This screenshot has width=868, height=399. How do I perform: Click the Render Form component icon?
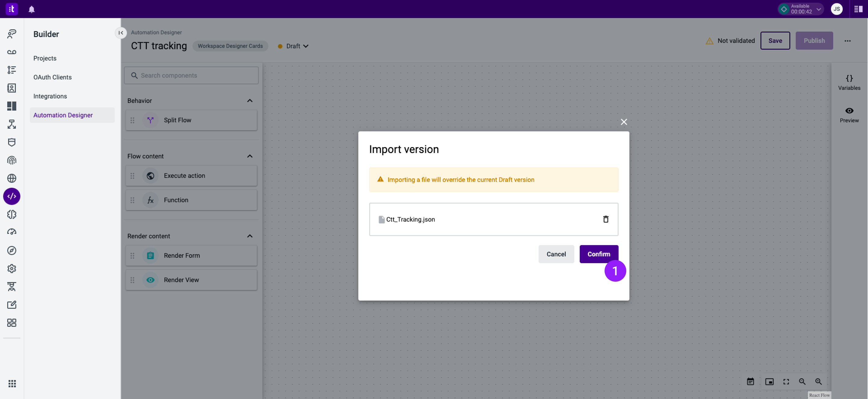click(x=151, y=255)
